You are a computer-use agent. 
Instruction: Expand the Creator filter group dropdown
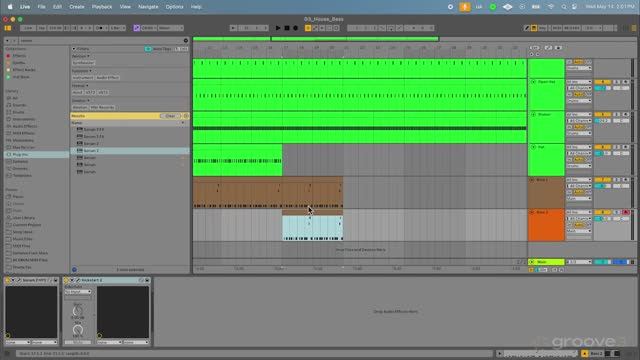81,100
